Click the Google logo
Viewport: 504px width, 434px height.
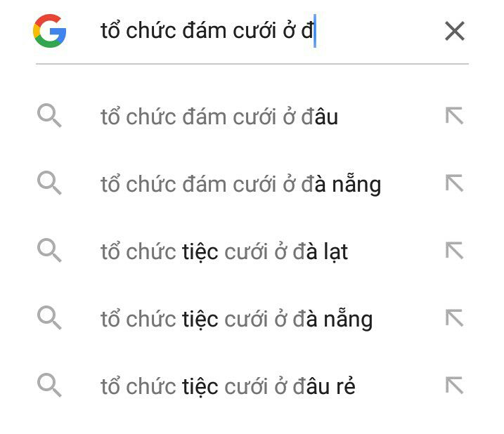(x=49, y=31)
